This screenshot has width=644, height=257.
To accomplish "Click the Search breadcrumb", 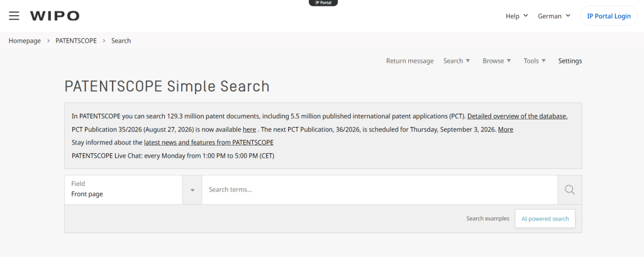I will pyautogui.click(x=121, y=41).
